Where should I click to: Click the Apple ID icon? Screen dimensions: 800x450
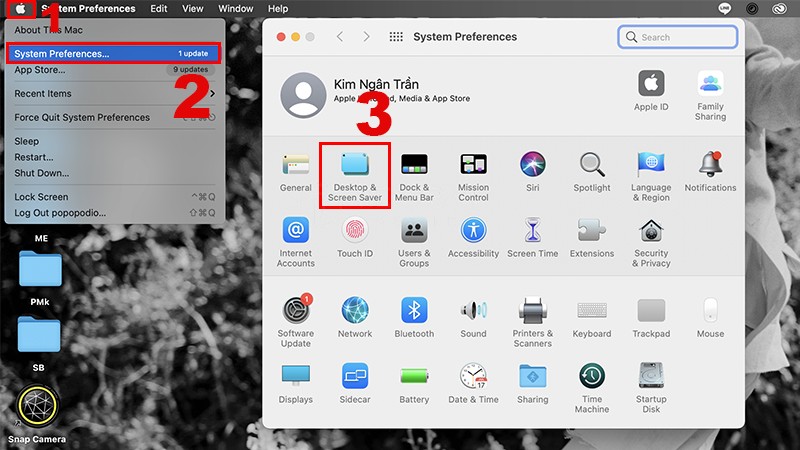pyautogui.click(x=651, y=92)
